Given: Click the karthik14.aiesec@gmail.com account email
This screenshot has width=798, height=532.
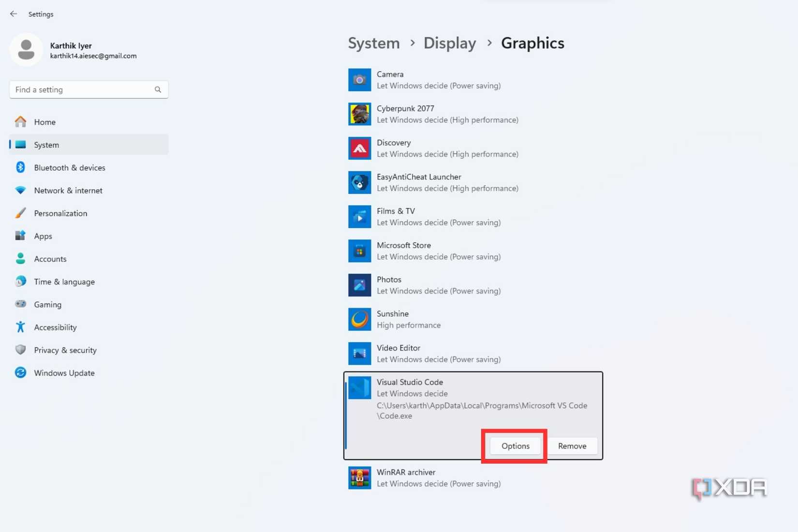Looking at the screenshot, I should (93, 56).
